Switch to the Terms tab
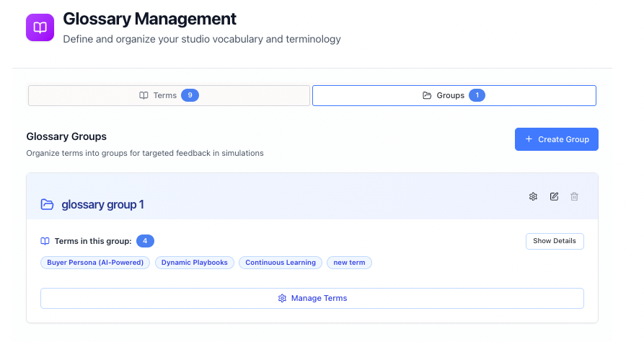 tap(169, 95)
